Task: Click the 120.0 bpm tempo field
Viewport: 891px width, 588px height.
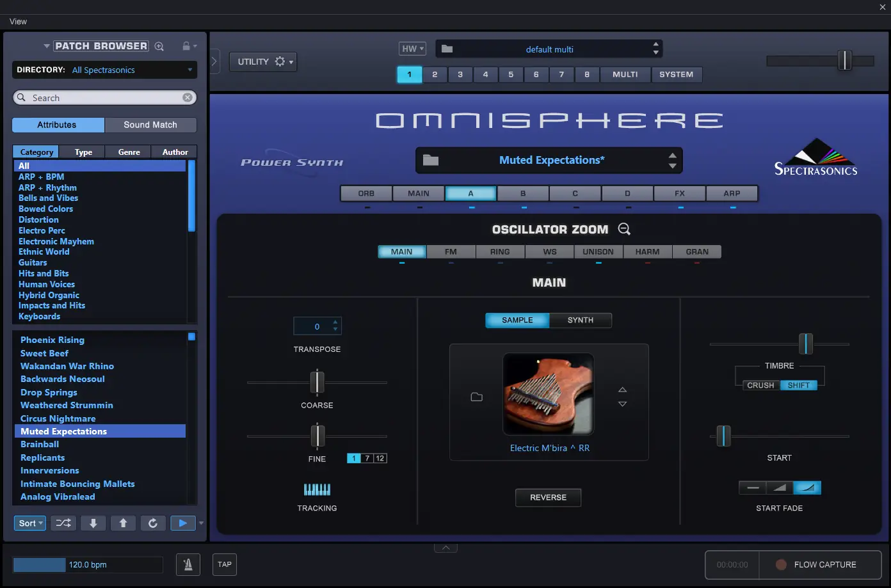Action: 88,565
